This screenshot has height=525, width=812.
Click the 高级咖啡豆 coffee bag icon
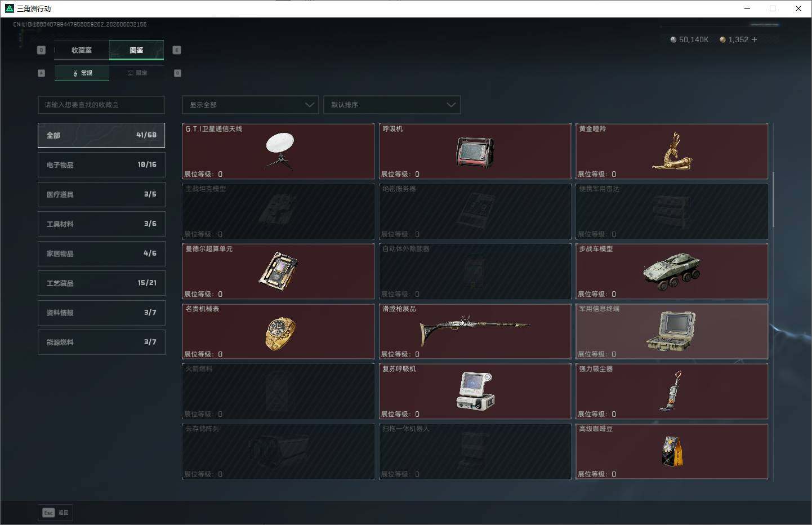coord(672,451)
